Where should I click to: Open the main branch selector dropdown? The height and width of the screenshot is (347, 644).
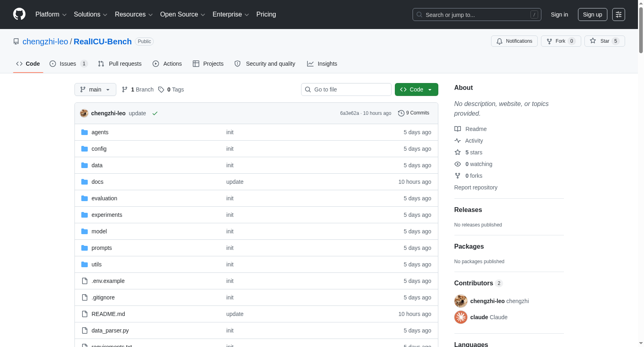click(95, 89)
